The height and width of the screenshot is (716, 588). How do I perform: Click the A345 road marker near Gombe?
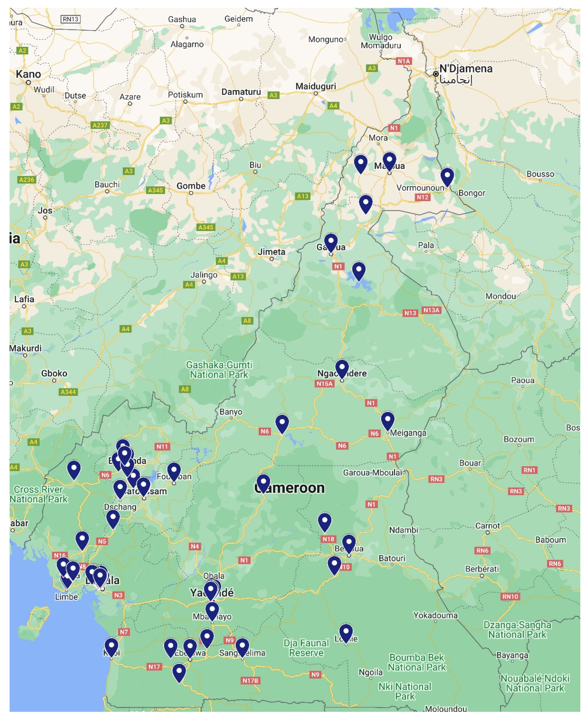[156, 190]
